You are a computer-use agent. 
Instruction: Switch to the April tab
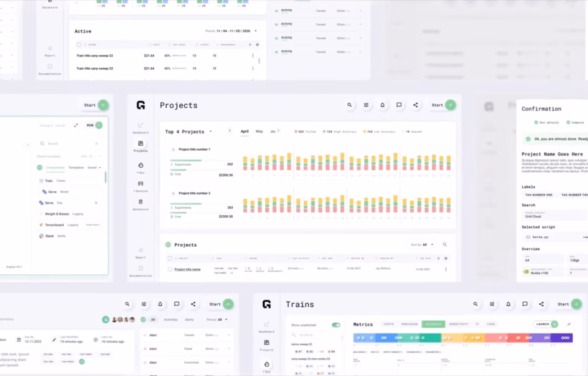(244, 132)
